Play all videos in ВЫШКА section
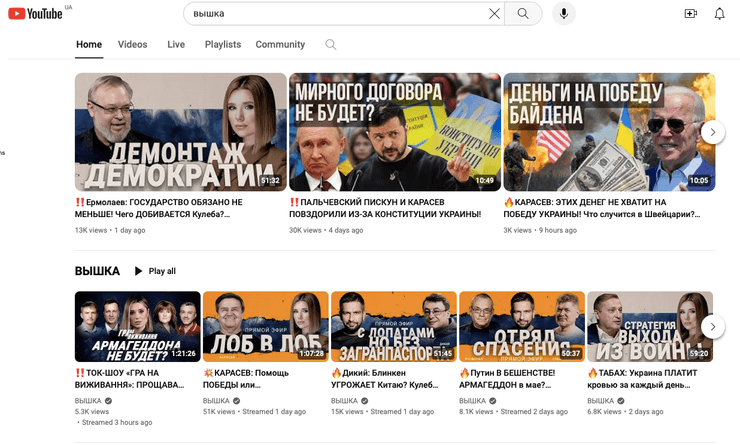 155,271
